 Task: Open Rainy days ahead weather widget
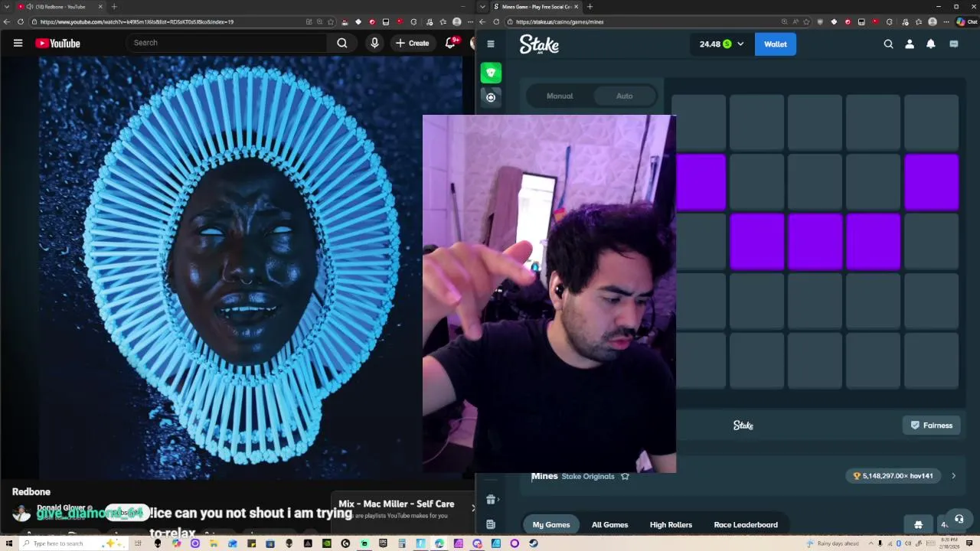pyautogui.click(x=832, y=543)
